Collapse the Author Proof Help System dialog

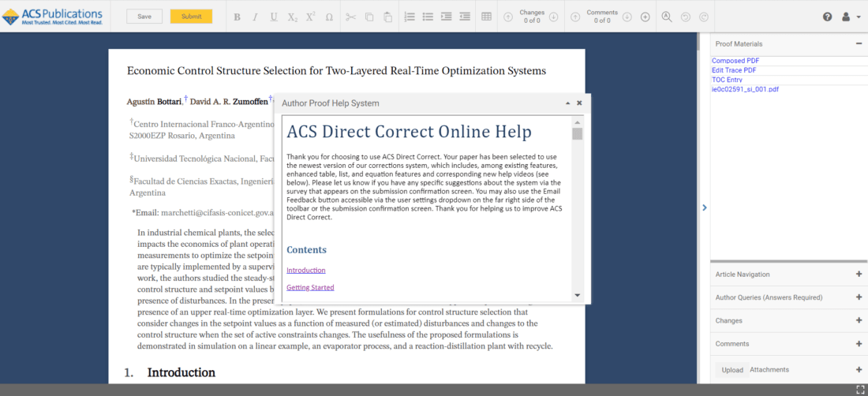click(567, 103)
